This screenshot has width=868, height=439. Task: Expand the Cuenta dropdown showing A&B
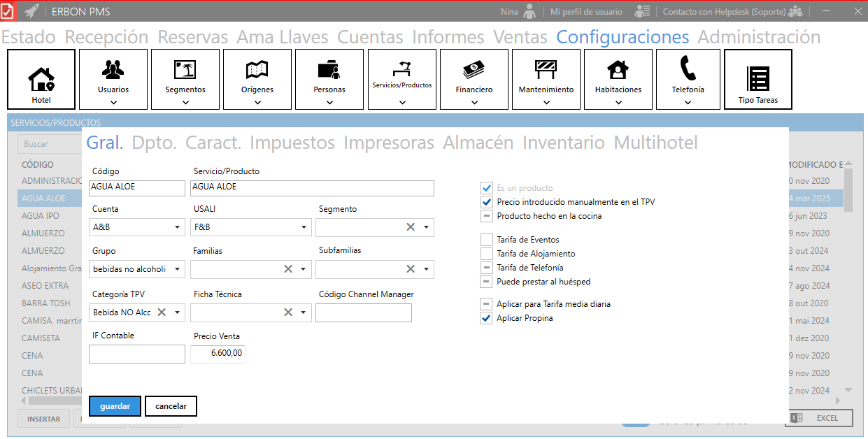pyautogui.click(x=177, y=227)
